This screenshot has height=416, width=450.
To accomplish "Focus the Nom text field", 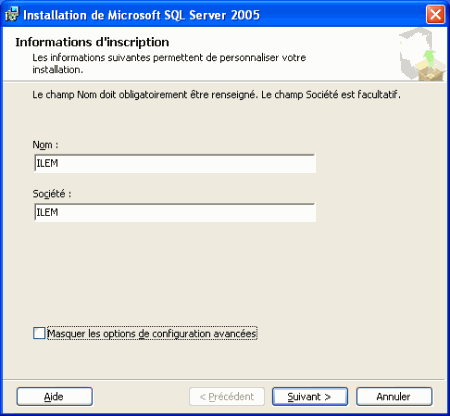I will [175, 163].
